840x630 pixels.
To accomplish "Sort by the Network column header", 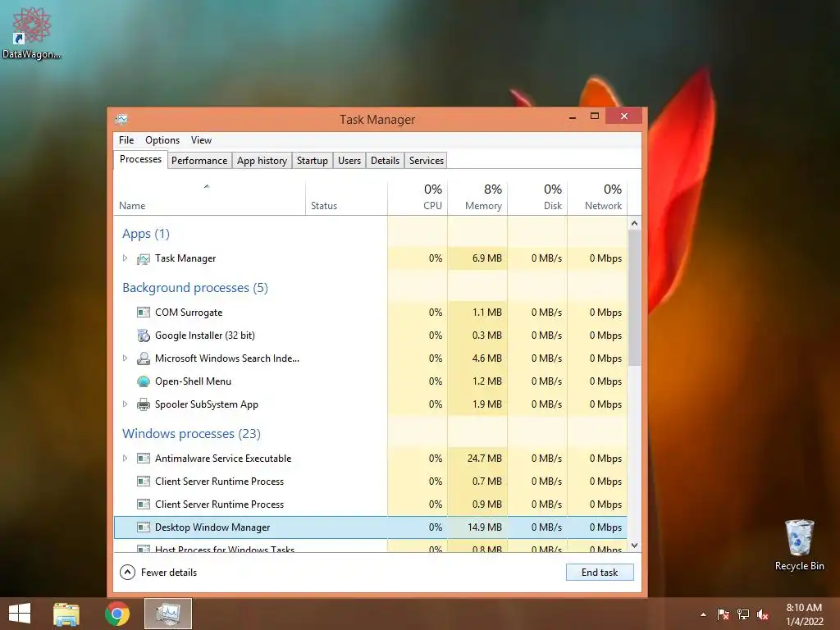I will 597,199.
